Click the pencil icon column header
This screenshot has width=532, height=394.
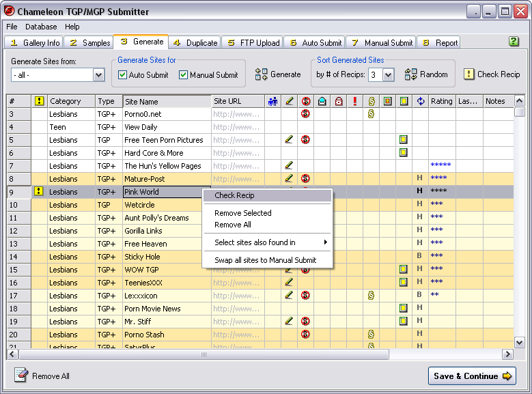click(289, 101)
